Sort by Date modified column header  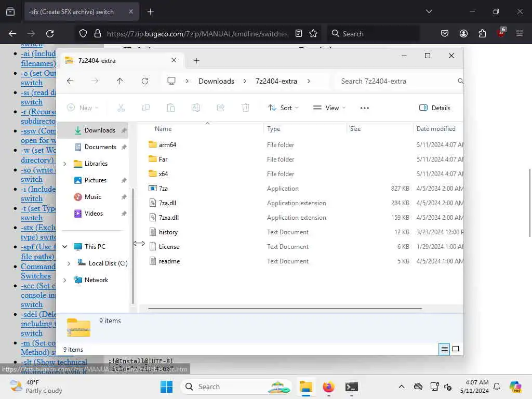[x=436, y=129]
